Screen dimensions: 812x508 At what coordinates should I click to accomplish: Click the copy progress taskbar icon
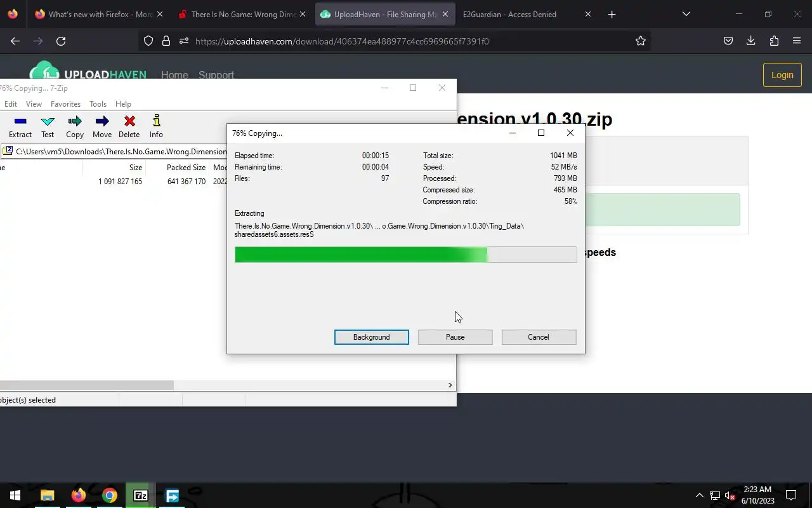point(172,495)
